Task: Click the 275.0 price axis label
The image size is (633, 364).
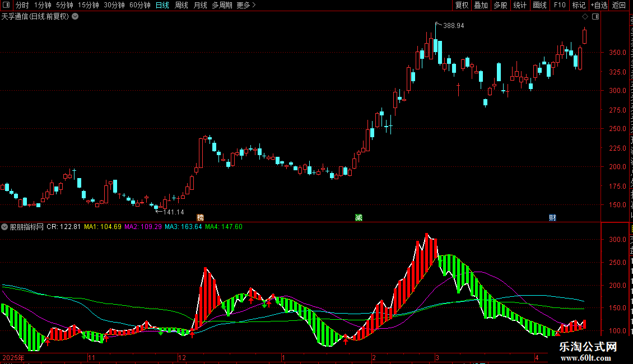Action: pos(618,110)
